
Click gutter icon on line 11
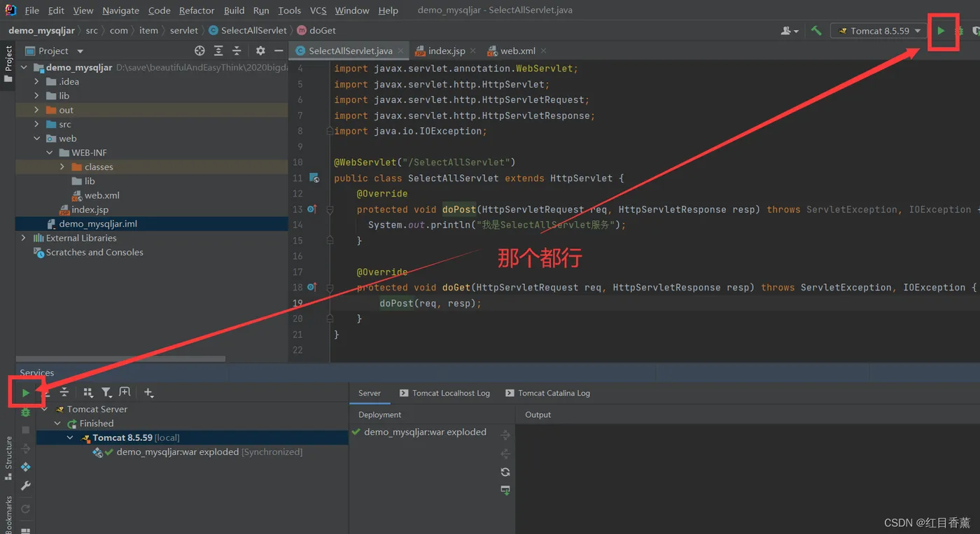[314, 178]
